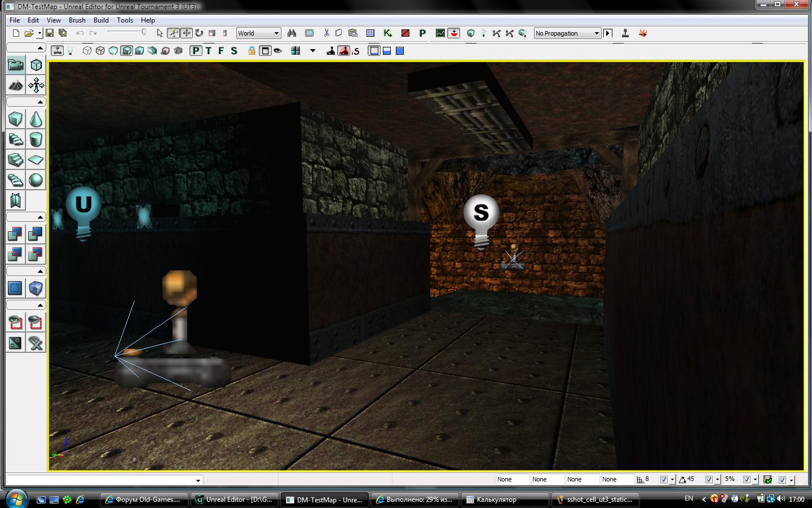Toggle the Lit view mode cube
Viewport: 812px width, 508px height.
point(126,51)
